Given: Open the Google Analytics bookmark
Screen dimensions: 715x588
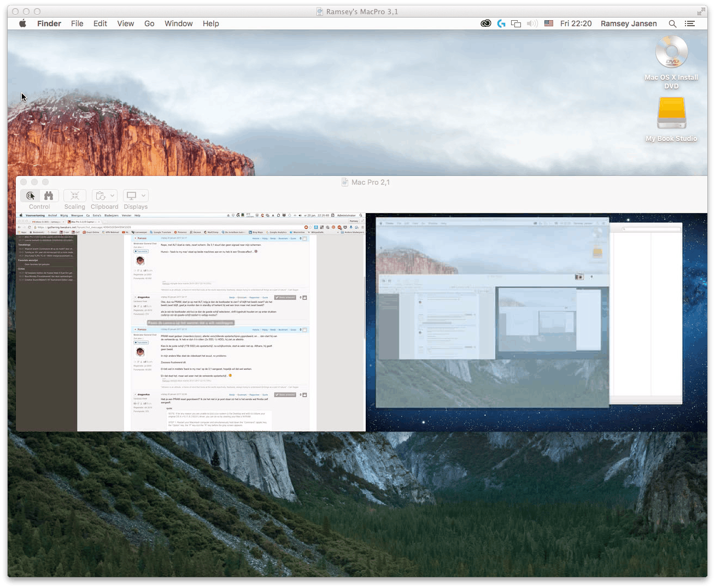Looking at the screenshot, I should click(x=277, y=232).
